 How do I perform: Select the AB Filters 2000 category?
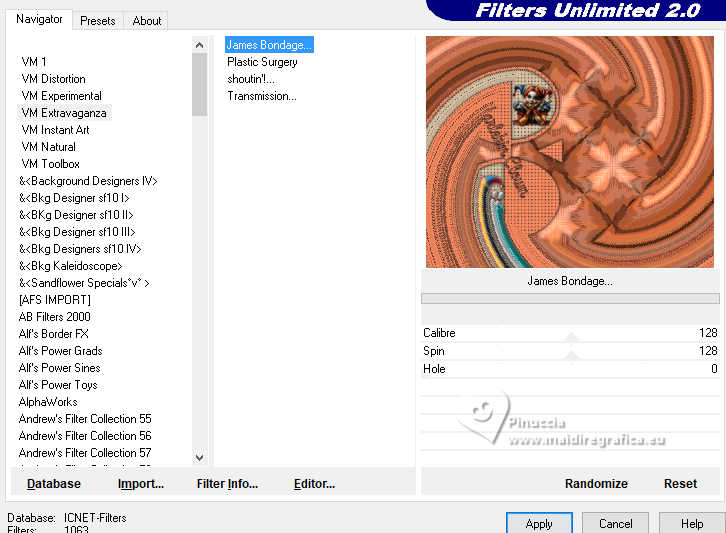point(55,317)
